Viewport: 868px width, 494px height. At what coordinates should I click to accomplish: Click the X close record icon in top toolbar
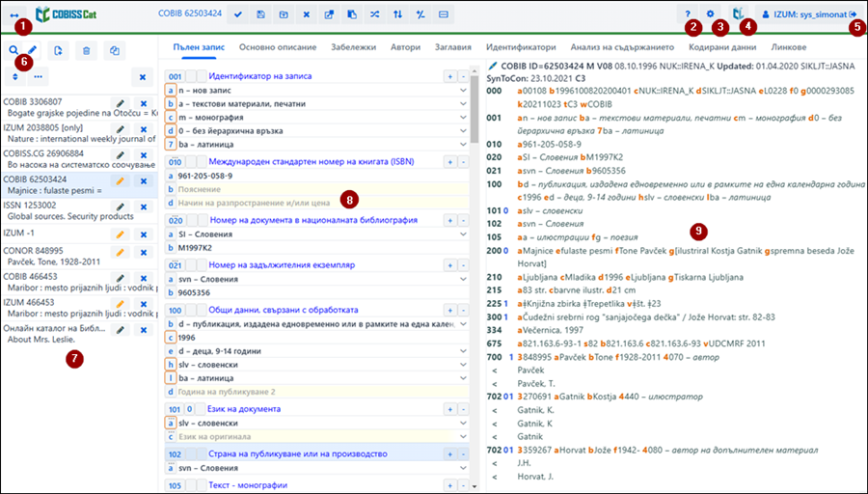click(306, 14)
